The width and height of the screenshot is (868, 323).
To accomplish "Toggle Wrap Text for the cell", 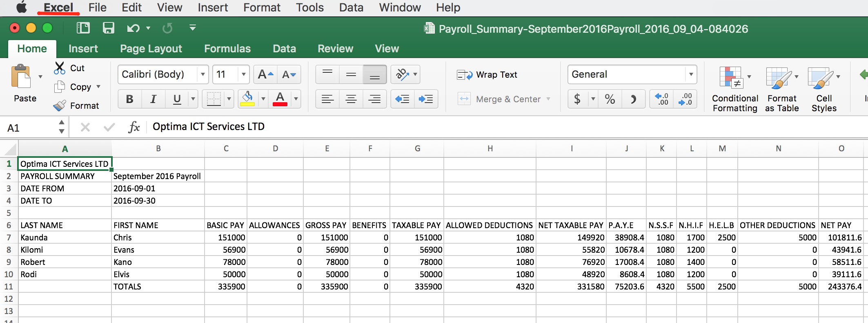I will 487,75.
